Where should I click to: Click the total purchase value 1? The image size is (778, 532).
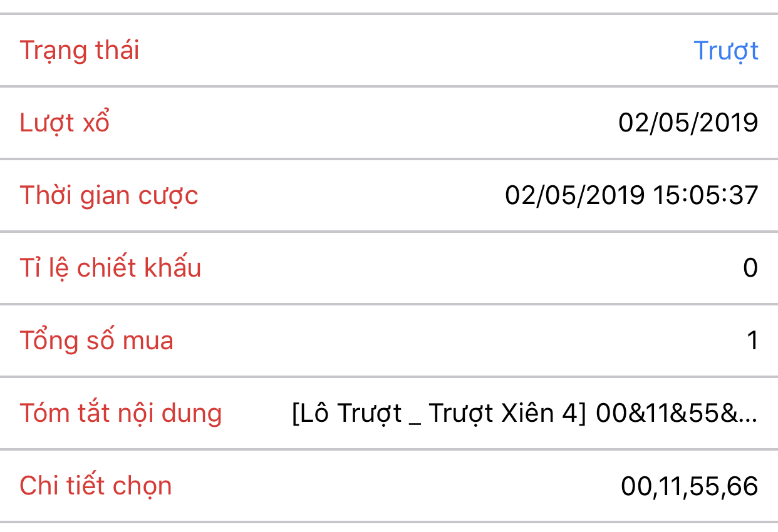click(x=753, y=340)
